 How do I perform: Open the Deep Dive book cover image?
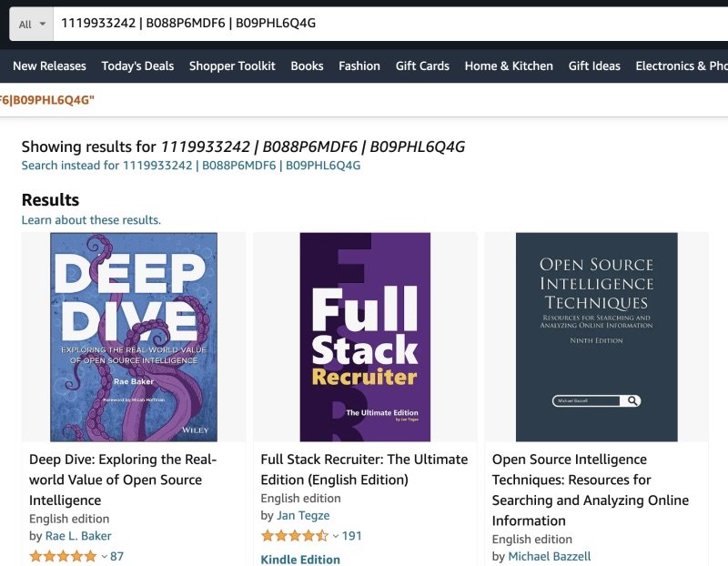(x=134, y=337)
